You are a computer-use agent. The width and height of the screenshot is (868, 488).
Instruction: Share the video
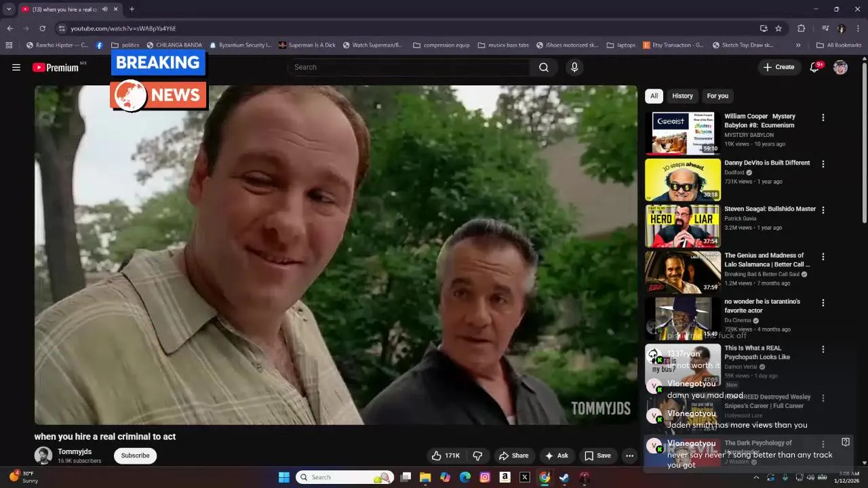(513, 455)
